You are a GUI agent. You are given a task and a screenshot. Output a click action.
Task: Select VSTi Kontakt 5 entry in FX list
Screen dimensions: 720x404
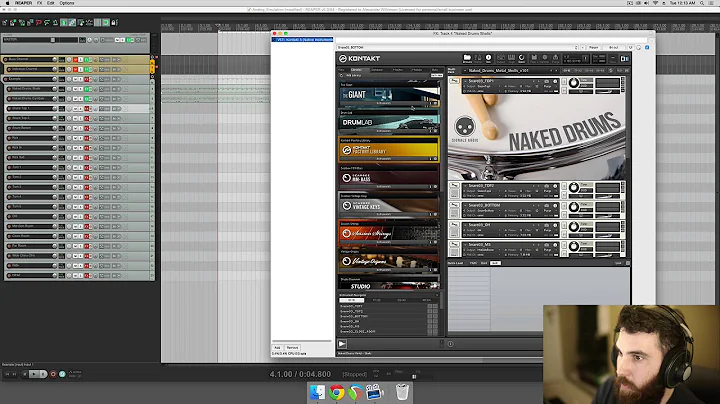click(303, 40)
